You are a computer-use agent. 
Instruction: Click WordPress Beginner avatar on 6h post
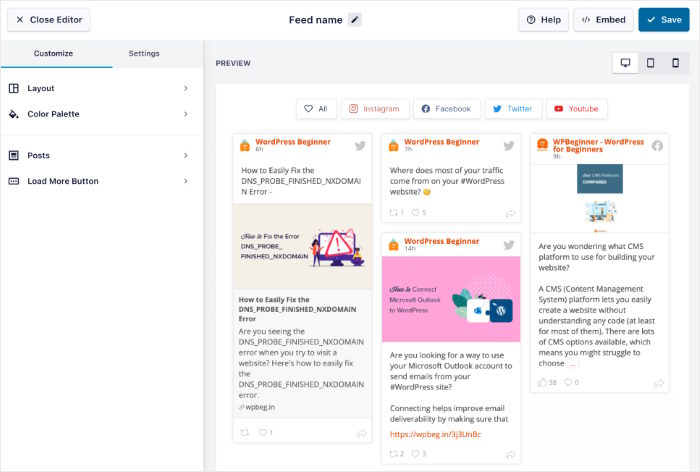tap(245, 146)
